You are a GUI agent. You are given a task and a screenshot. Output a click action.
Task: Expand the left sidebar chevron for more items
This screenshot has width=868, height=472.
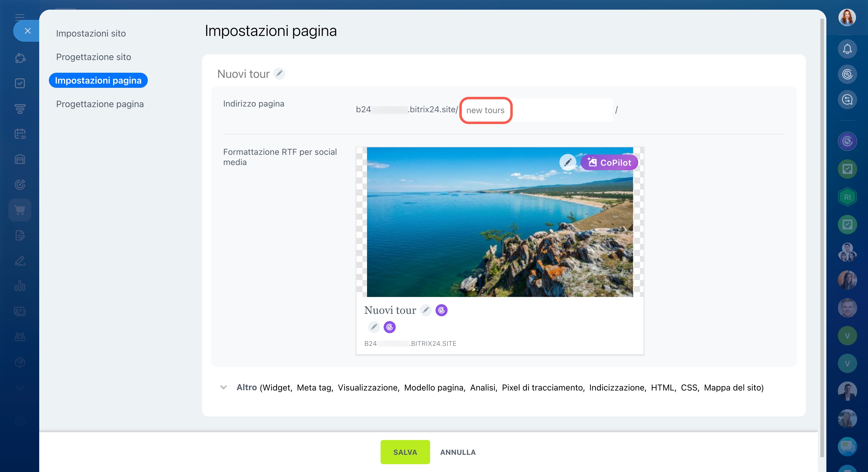pyautogui.click(x=20, y=388)
